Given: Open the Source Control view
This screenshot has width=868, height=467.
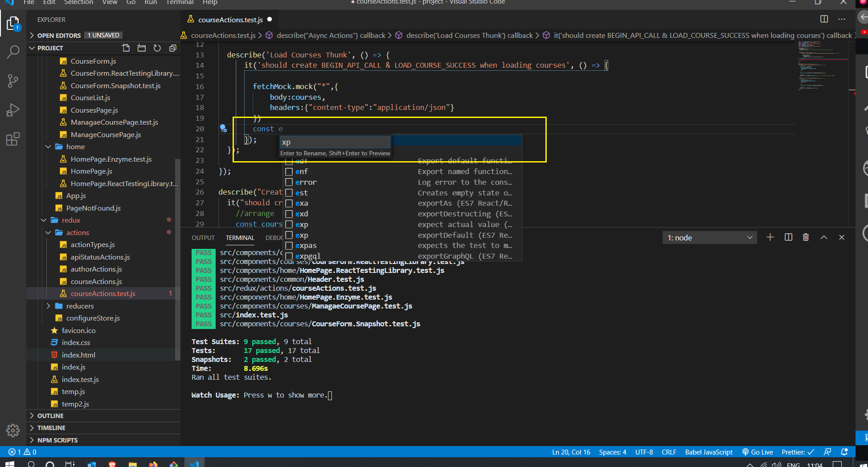Looking at the screenshot, I should tap(13, 81).
